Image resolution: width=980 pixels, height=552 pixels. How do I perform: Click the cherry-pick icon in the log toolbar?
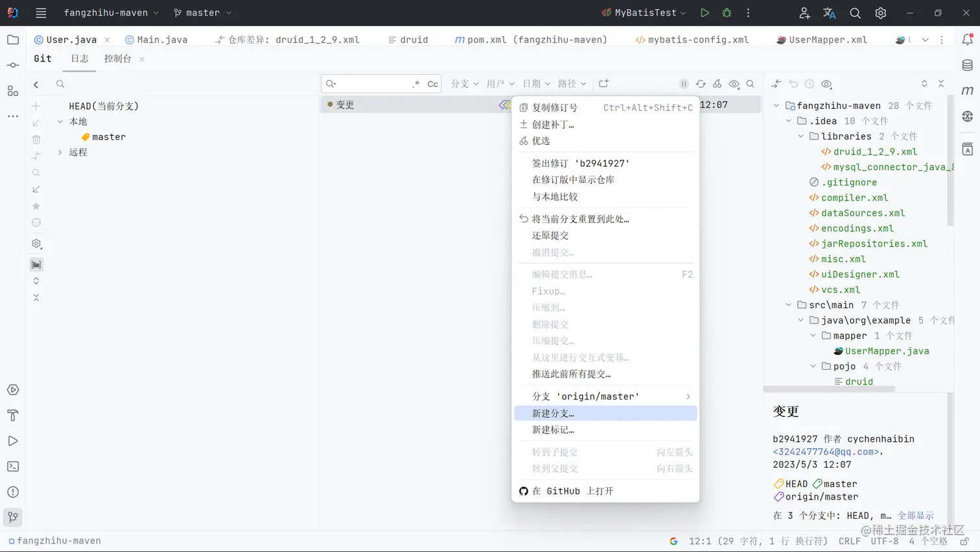[x=717, y=84]
